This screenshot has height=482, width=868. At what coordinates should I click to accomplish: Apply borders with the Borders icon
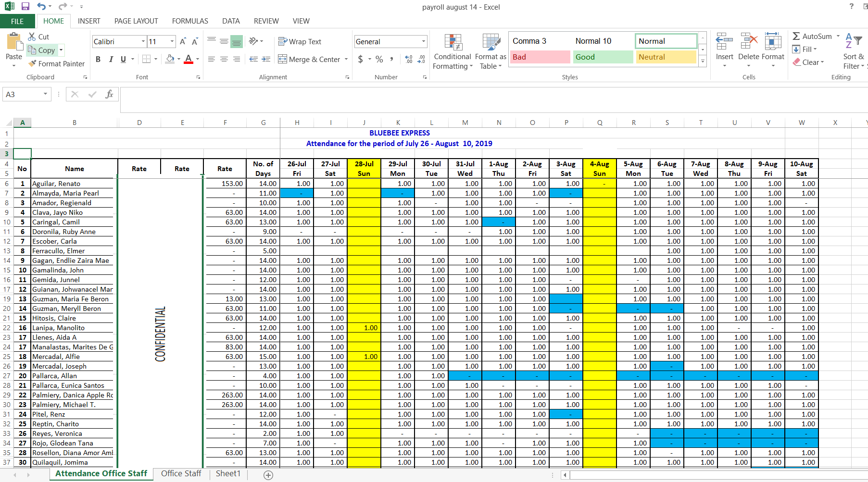click(147, 59)
